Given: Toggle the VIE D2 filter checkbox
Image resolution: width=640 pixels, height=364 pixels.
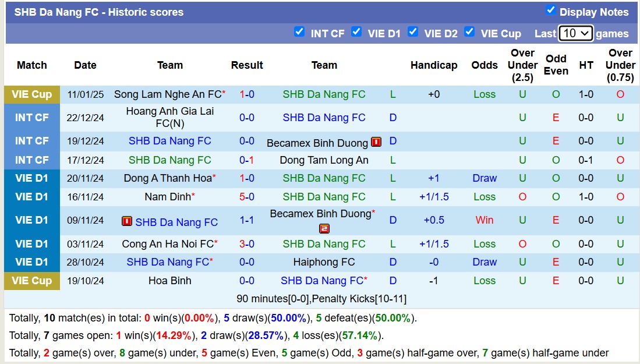Looking at the screenshot, I should (413, 33).
